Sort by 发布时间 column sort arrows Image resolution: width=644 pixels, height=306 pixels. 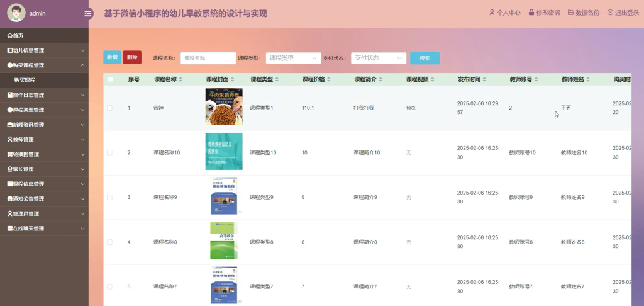[484, 79]
